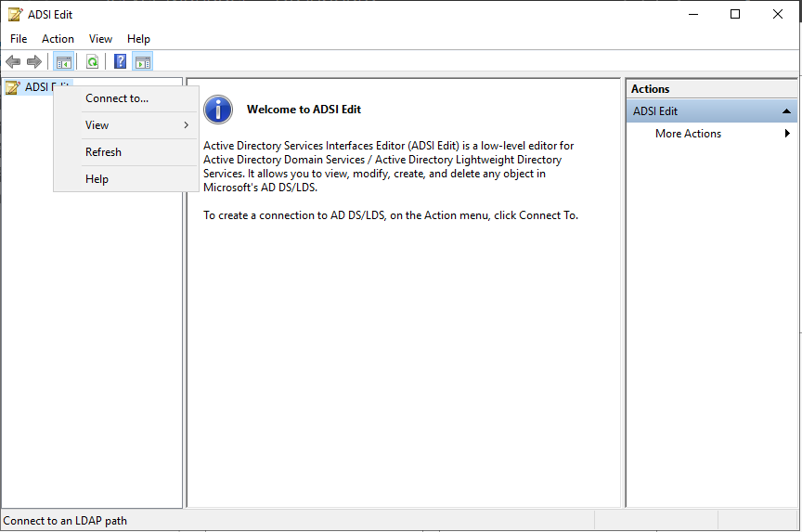Open the File menu
Viewport: 802px width, 532px height.
[x=19, y=39]
